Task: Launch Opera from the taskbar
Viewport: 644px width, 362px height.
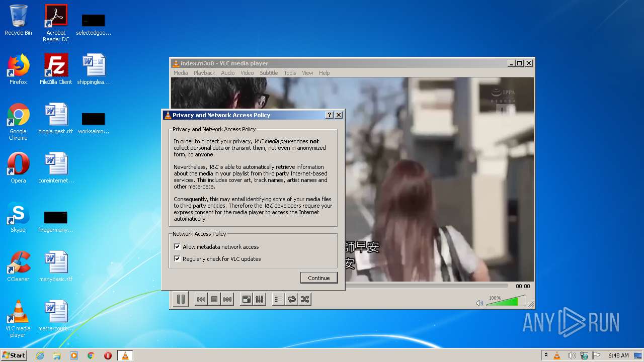Action: pos(108,355)
